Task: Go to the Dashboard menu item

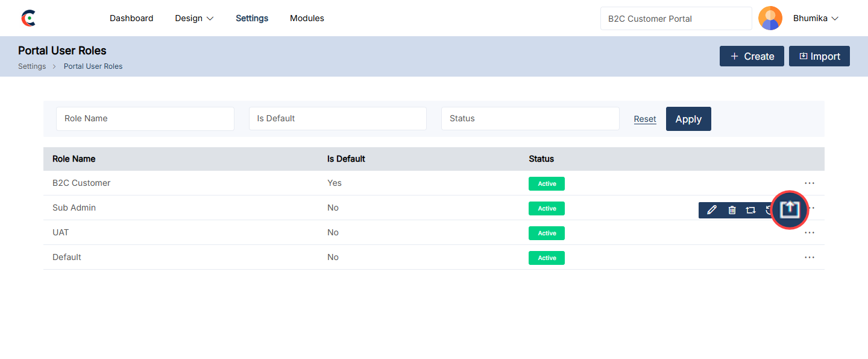Action: click(131, 18)
